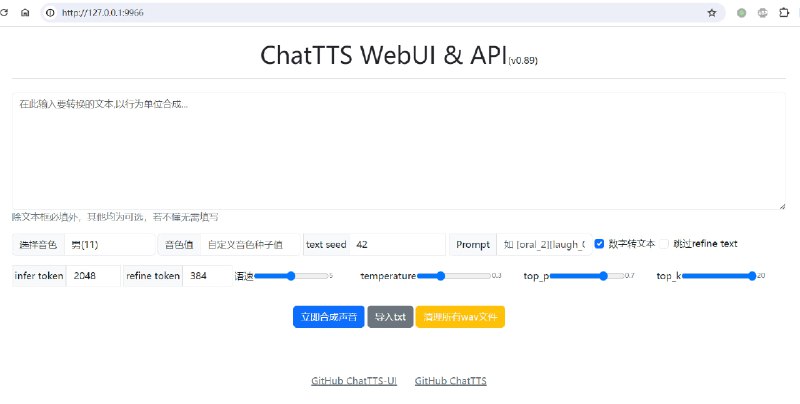Click the temperature slider
This screenshot has height=404, width=800.
pyautogui.click(x=452, y=275)
